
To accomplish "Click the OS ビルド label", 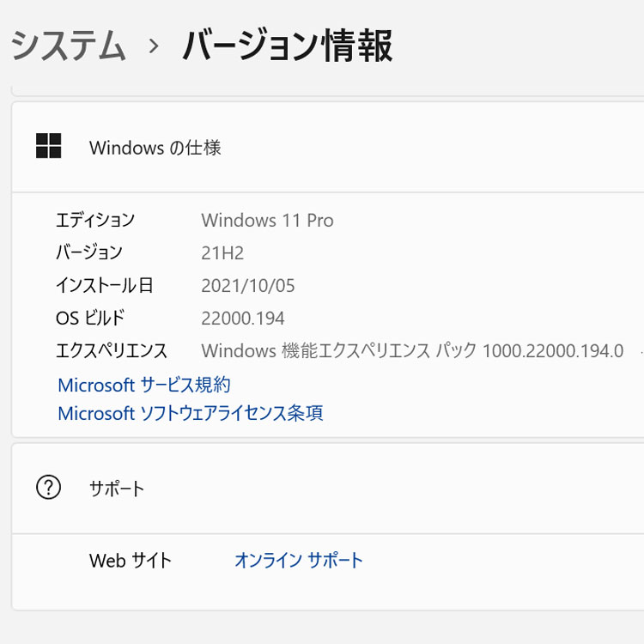I will coord(90,319).
